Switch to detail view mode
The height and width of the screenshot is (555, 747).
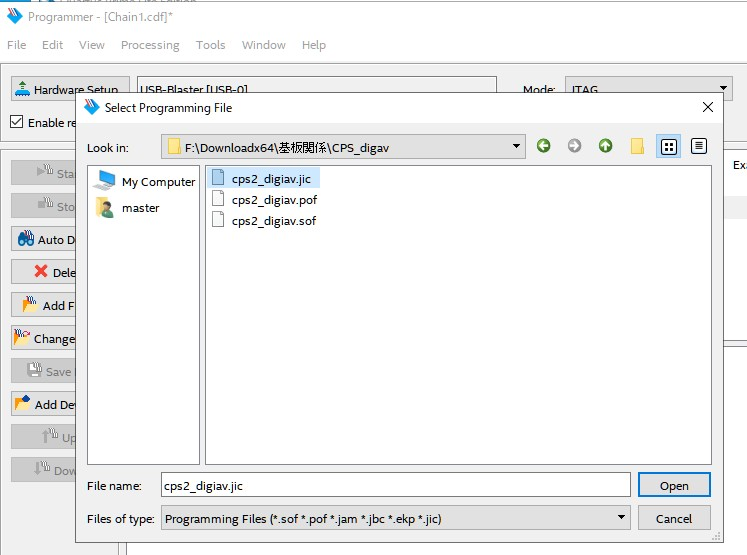(x=699, y=146)
